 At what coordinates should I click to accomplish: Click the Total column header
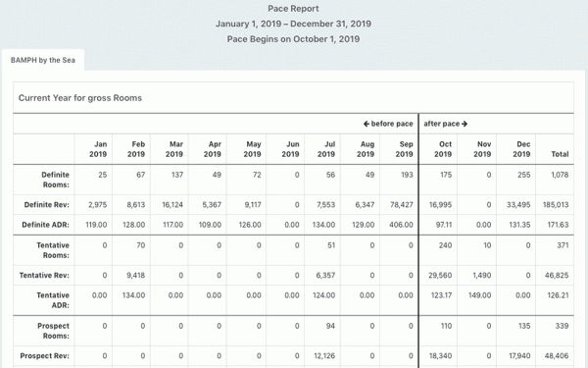(560, 154)
